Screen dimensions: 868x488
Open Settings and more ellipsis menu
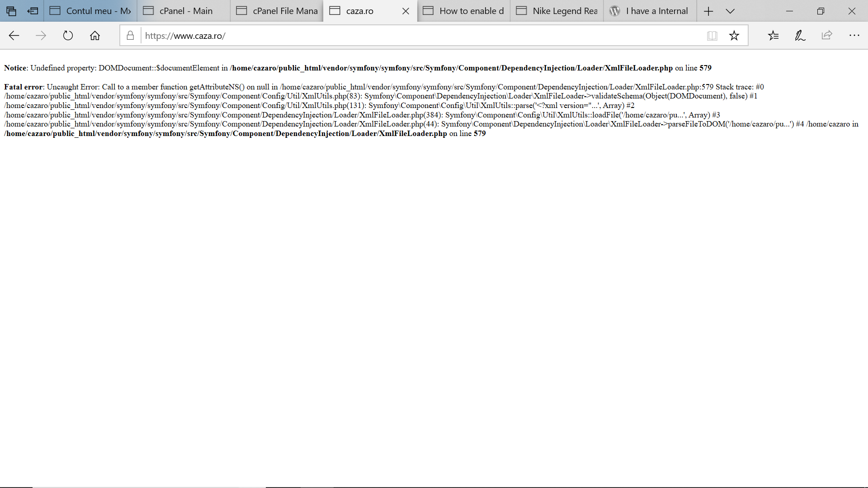point(854,36)
